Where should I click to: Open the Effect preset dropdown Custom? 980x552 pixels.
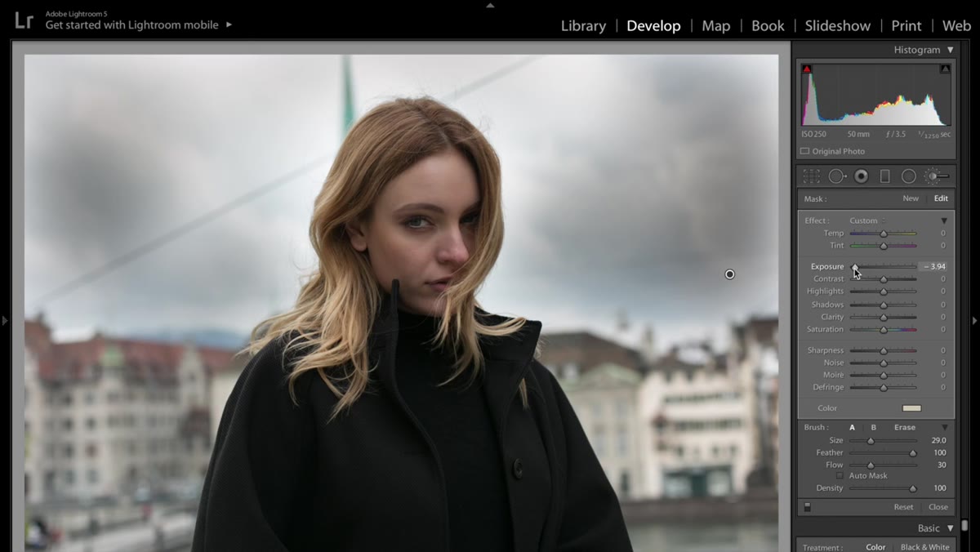pyautogui.click(x=866, y=220)
